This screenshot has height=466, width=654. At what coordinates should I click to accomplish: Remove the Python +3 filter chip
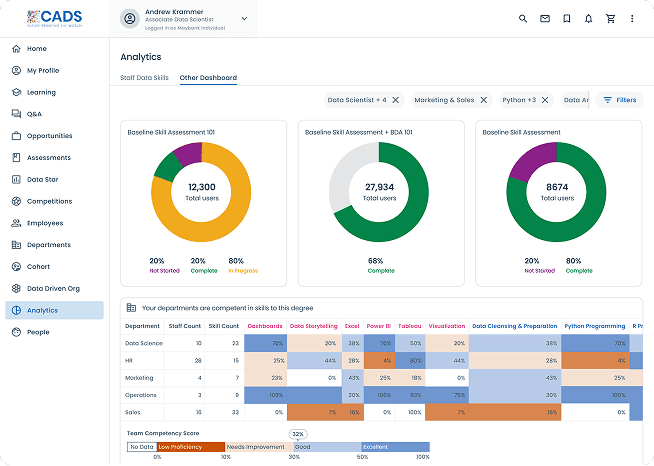tap(546, 100)
